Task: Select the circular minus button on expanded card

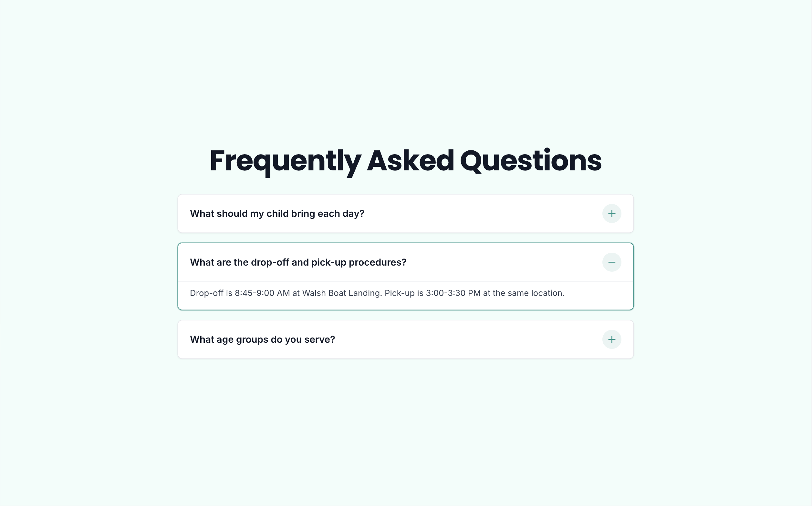Action: pos(611,262)
